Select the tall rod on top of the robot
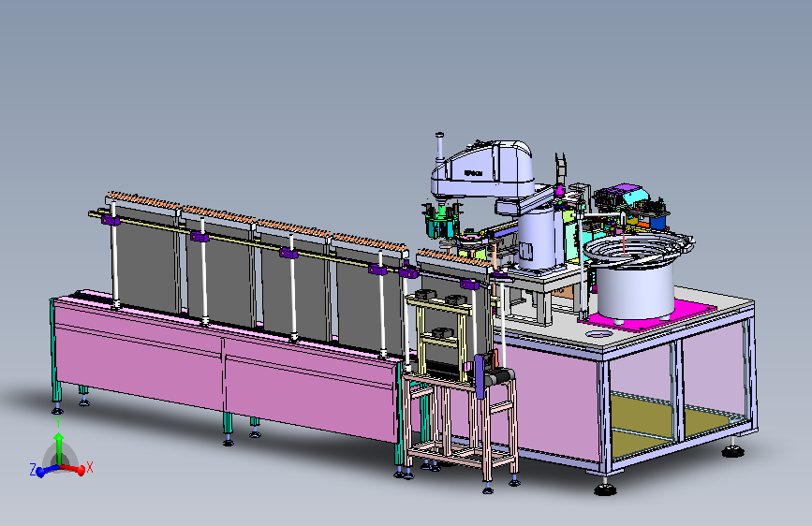The height and width of the screenshot is (526, 812). [439, 147]
